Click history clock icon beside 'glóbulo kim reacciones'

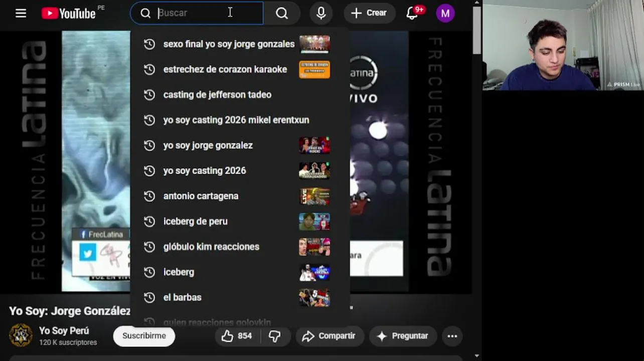coord(149,247)
